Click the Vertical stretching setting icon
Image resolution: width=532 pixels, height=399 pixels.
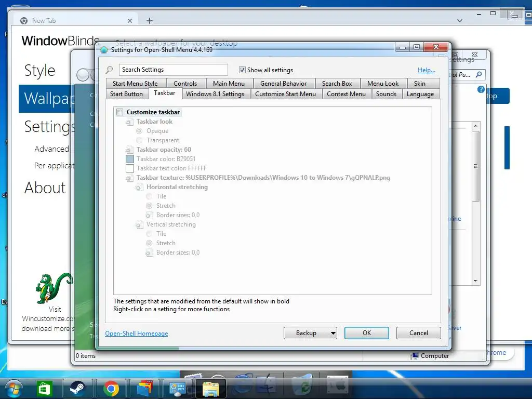139,224
